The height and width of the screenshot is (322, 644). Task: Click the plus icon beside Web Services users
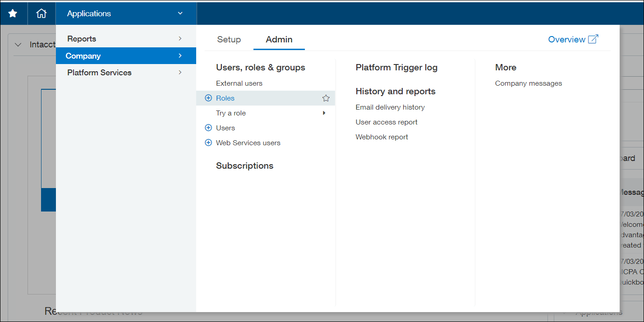208,143
